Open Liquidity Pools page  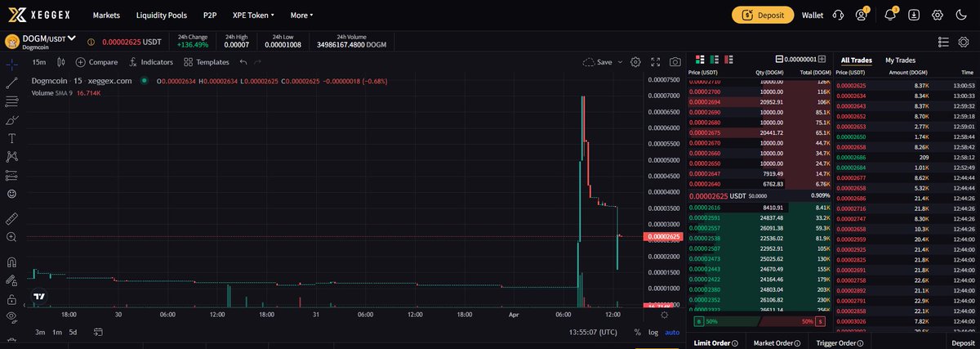(163, 15)
